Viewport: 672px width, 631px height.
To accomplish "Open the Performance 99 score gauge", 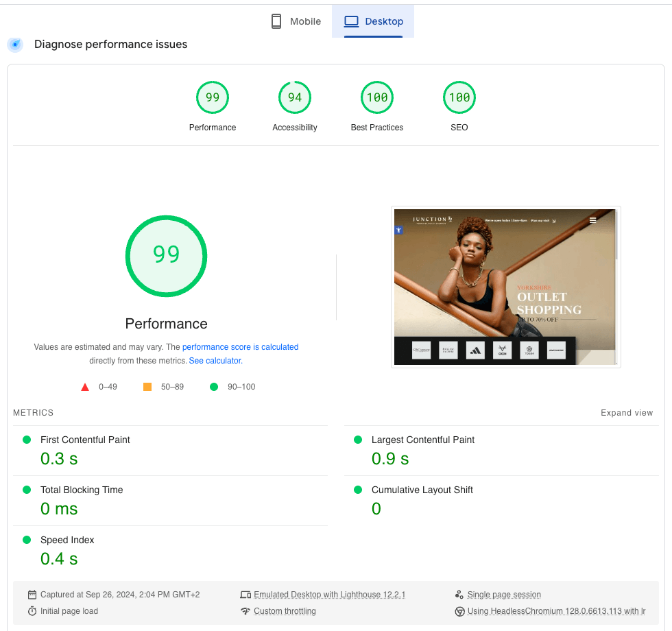I will (213, 97).
